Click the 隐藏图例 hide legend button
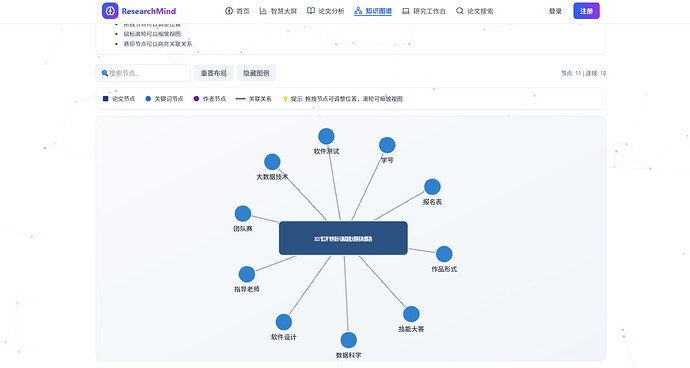This screenshot has height=368, width=690. point(257,73)
